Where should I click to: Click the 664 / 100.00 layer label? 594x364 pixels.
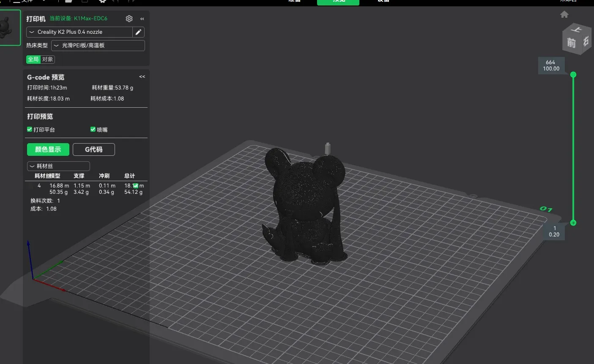(x=551, y=65)
